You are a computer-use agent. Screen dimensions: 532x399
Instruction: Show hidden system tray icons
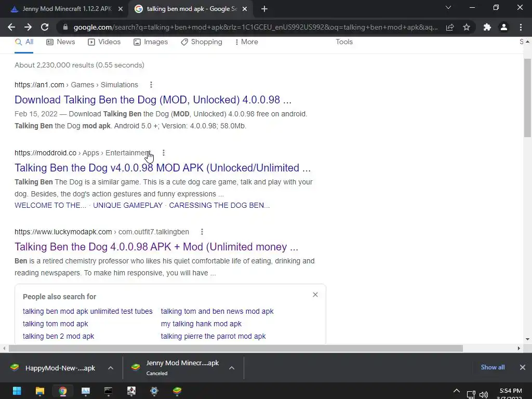(457, 391)
